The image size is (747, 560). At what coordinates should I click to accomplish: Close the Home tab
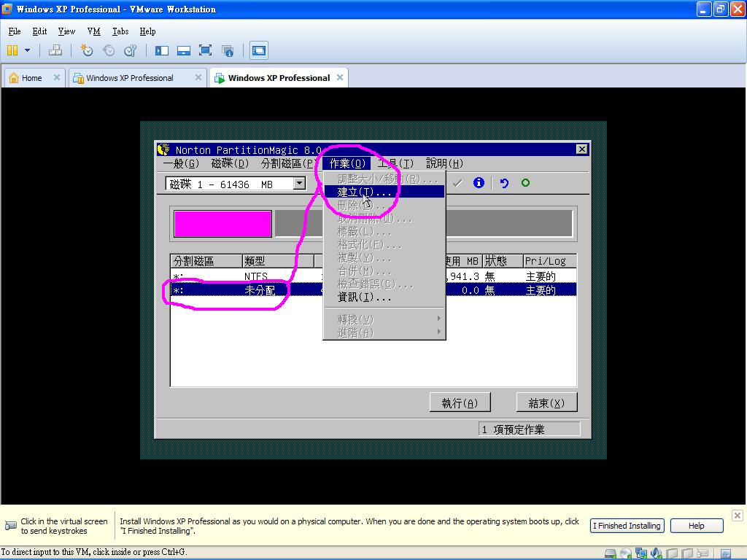(57, 77)
